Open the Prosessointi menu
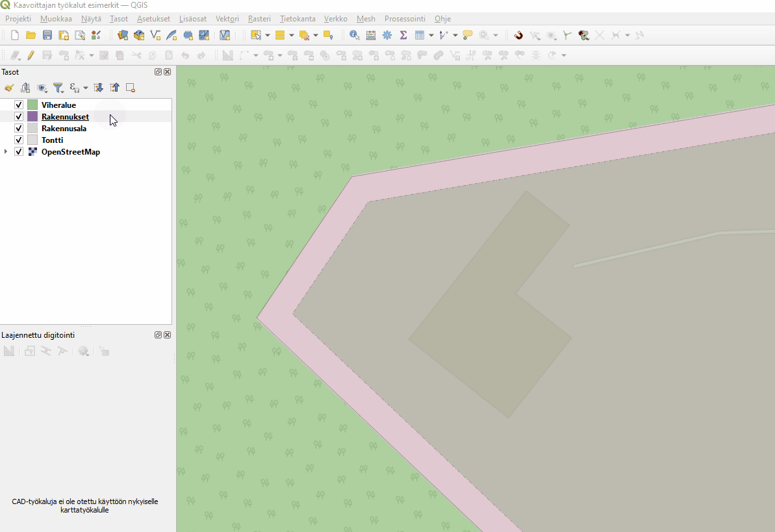This screenshot has height=532, width=775. [x=404, y=19]
